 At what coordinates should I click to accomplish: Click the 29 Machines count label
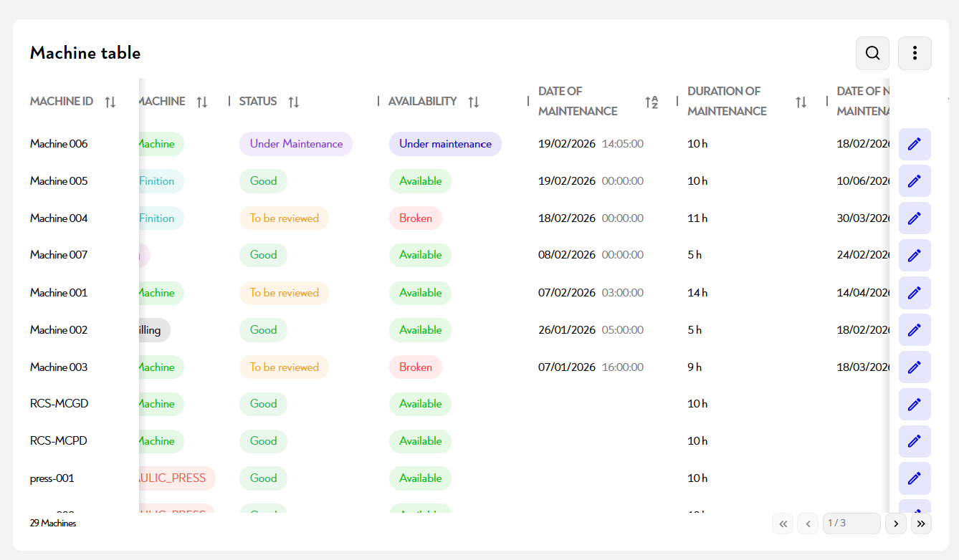53,523
